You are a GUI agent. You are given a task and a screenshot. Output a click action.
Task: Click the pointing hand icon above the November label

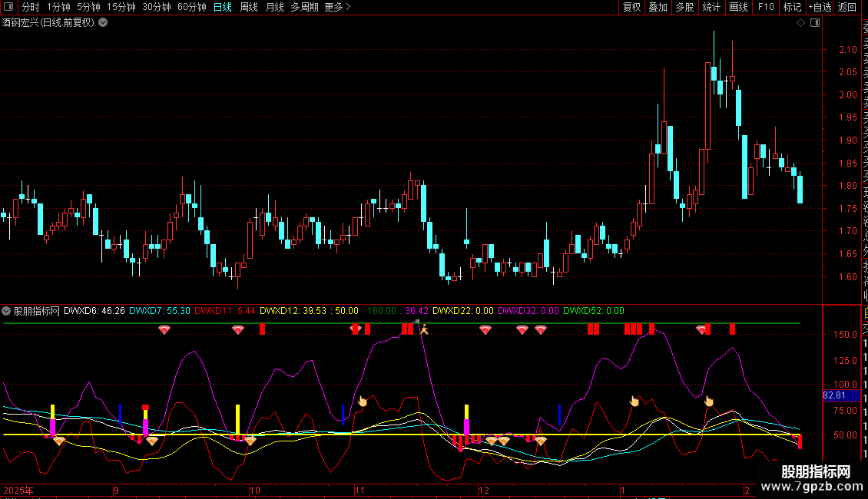click(363, 401)
